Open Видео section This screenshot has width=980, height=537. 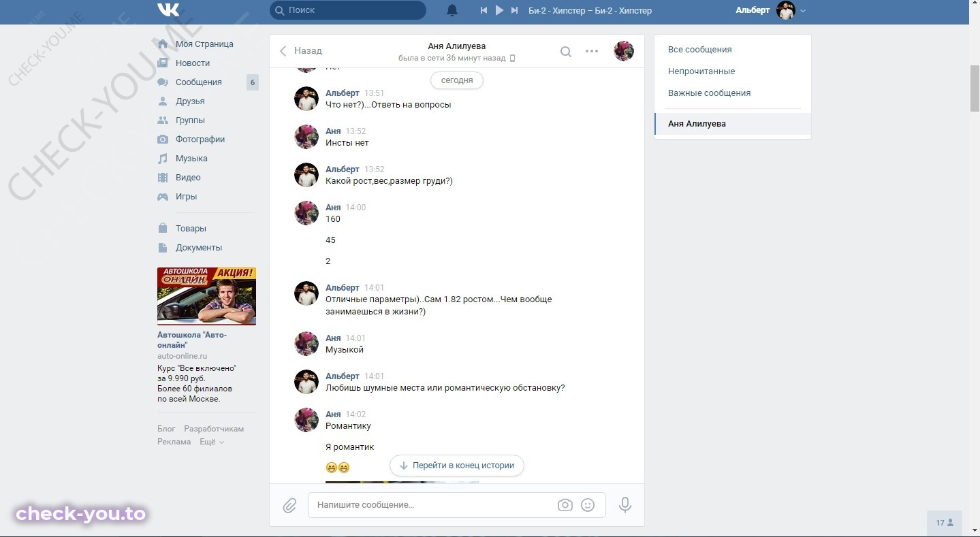(x=188, y=177)
